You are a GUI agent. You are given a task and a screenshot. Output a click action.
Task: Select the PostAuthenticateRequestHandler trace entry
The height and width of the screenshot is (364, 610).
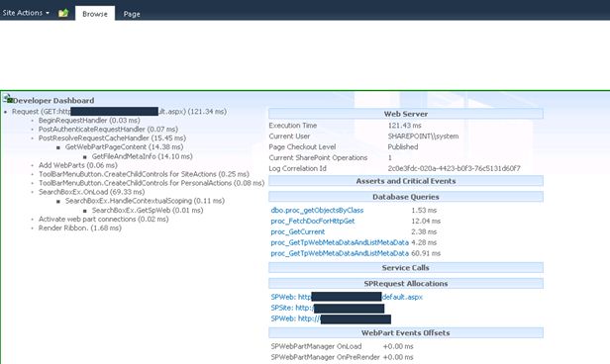(x=108, y=130)
